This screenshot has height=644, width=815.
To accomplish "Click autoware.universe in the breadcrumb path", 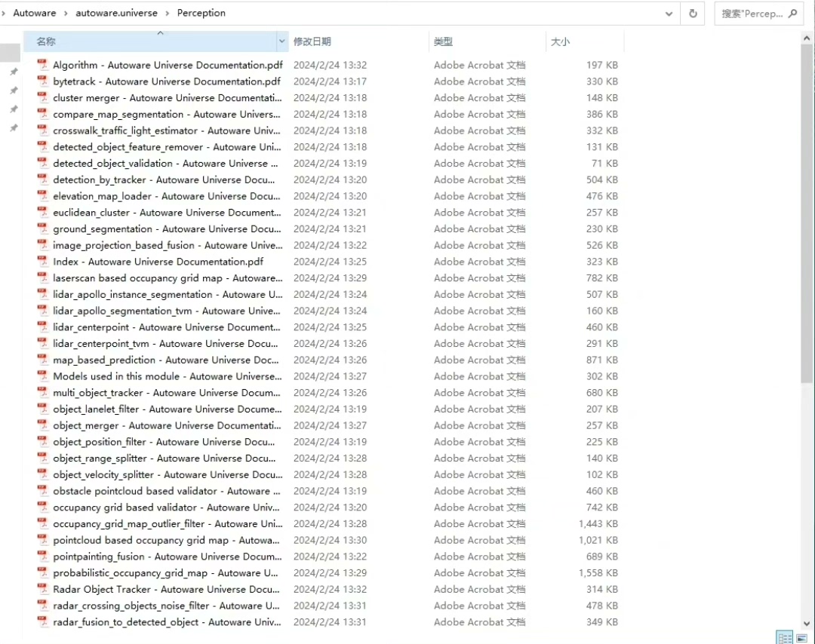I will (116, 13).
